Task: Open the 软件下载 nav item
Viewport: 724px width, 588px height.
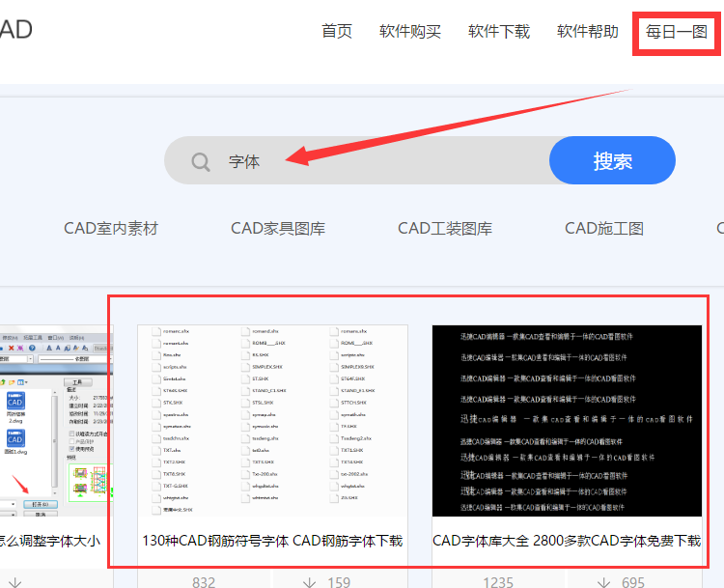Action: [499, 32]
